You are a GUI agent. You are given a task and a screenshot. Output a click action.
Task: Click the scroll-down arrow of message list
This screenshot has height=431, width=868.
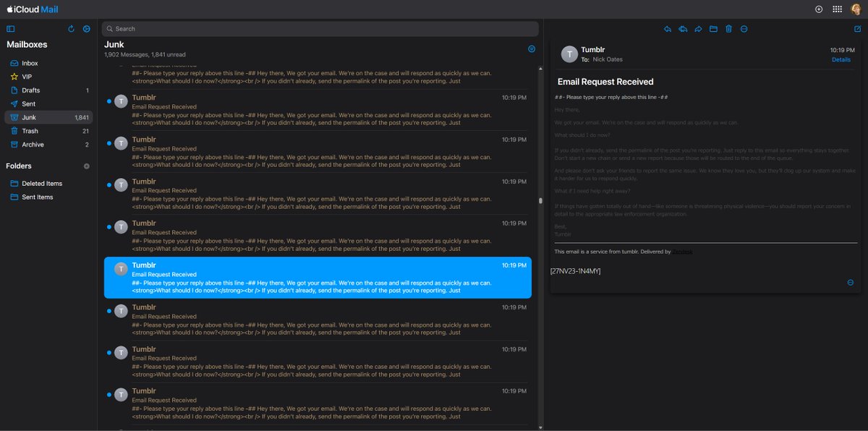pyautogui.click(x=540, y=427)
